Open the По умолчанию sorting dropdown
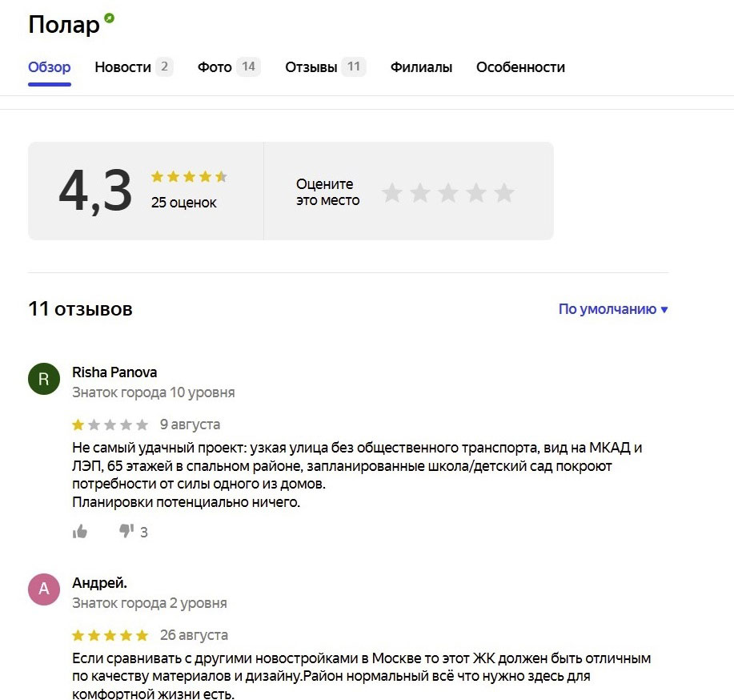 pos(613,309)
